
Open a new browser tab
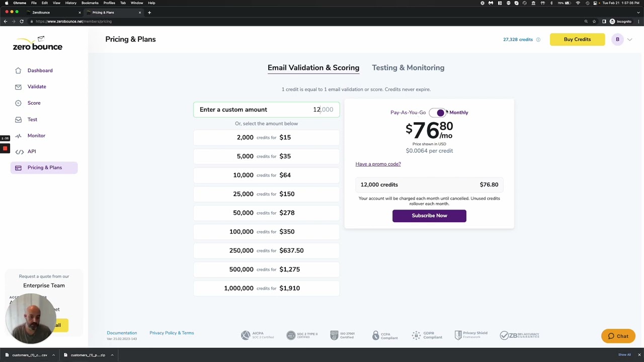click(x=149, y=12)
